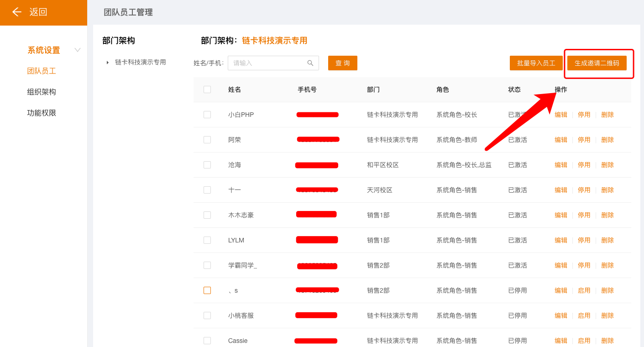Tick the checkbox for the 、s row
The height and width of the screenshot is (347, 644).
[207, 290]
